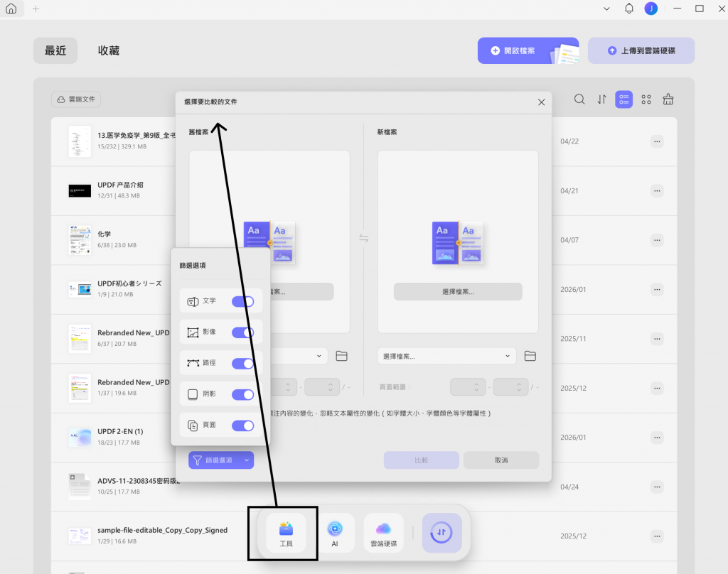Click the 開啟檔案 button

coord(528,50)
